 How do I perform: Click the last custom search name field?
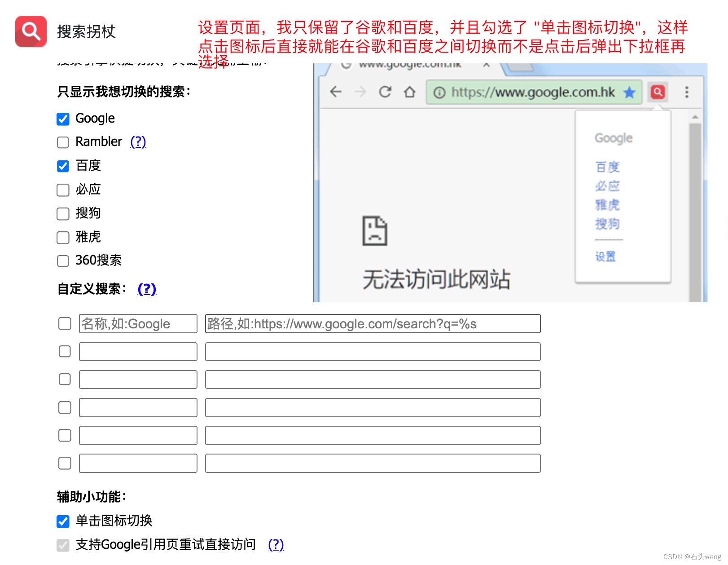coord(138,463)
